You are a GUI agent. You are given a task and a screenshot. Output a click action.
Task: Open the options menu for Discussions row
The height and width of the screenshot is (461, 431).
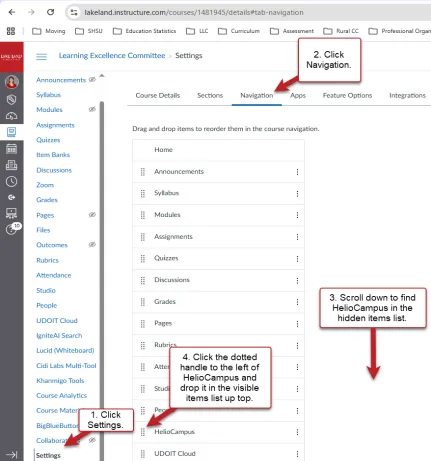(297, 281)
